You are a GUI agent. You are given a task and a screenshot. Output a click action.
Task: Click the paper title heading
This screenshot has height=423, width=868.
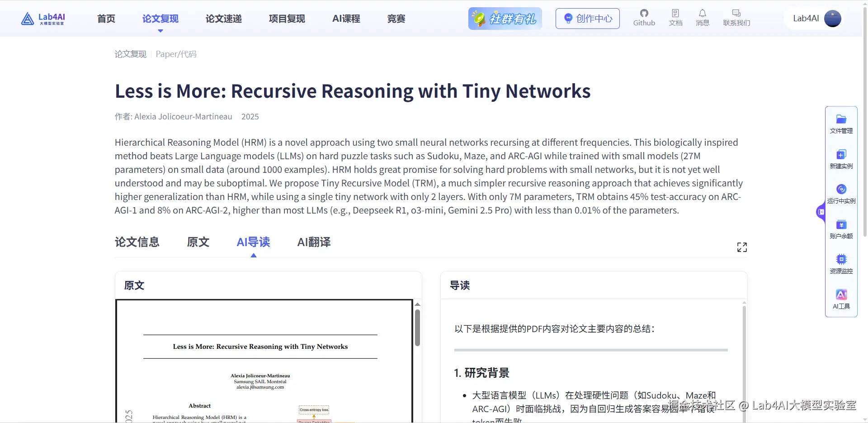[x=353, y=91]
